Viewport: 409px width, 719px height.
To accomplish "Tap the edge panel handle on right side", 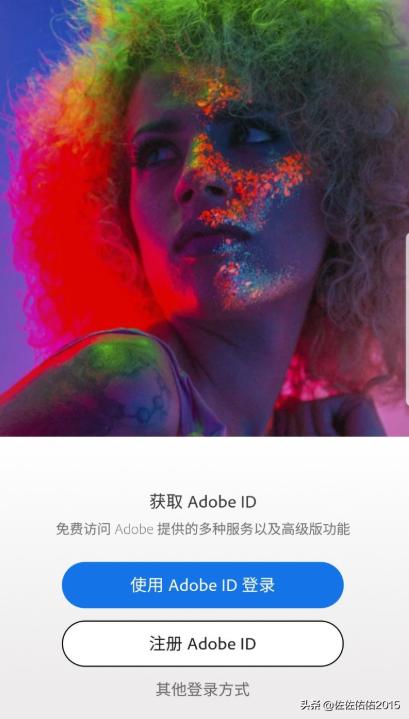I will click(407, 323).
